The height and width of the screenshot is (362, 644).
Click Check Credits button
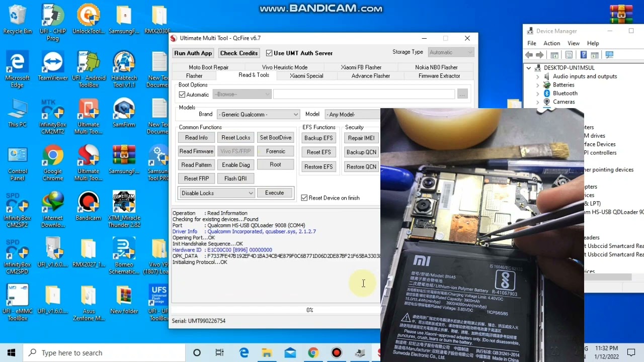(239, 53)
